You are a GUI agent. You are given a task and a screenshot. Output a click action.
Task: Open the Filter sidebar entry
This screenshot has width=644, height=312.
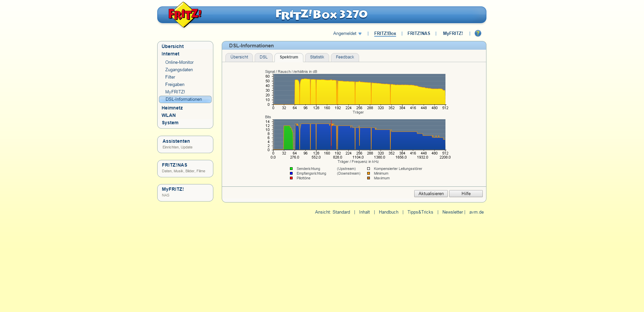coord(170,77)
